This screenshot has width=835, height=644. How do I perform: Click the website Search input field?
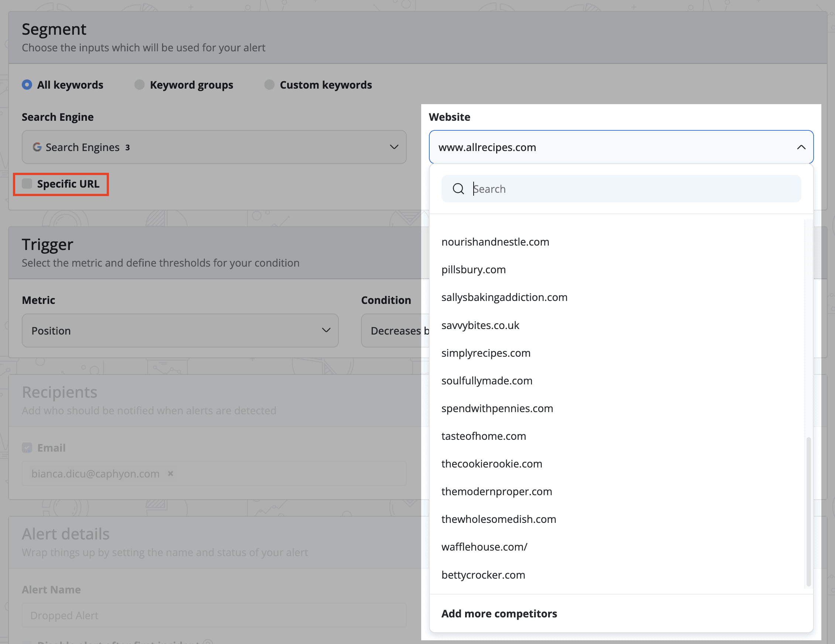(621, 189)
